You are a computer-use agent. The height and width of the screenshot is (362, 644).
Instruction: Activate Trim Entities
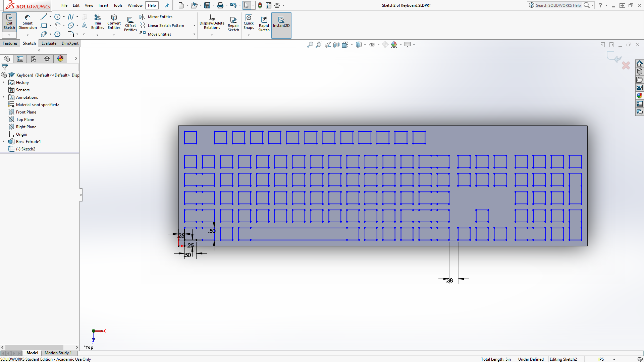click(x=98, y=22)
